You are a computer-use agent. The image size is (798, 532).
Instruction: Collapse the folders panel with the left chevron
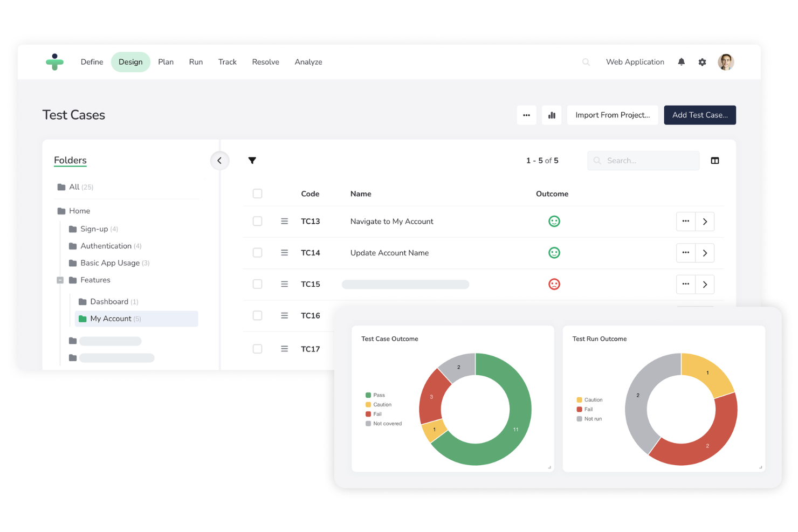tap(219, 160)
